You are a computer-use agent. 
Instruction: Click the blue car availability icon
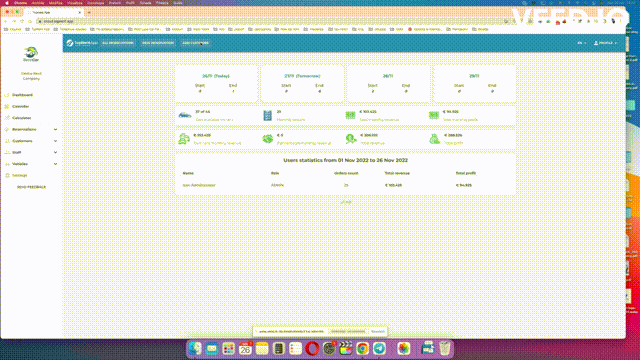tap(185, 115)
